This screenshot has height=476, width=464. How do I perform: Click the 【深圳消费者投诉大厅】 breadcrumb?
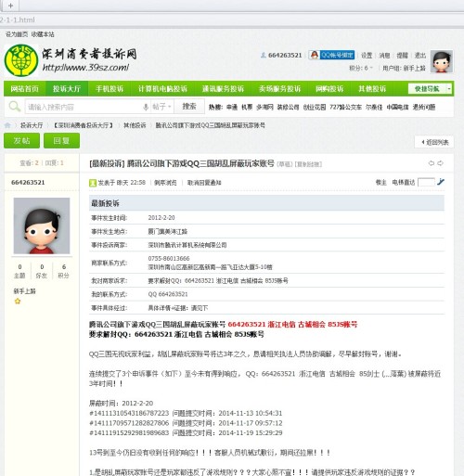tap(83, 125)
